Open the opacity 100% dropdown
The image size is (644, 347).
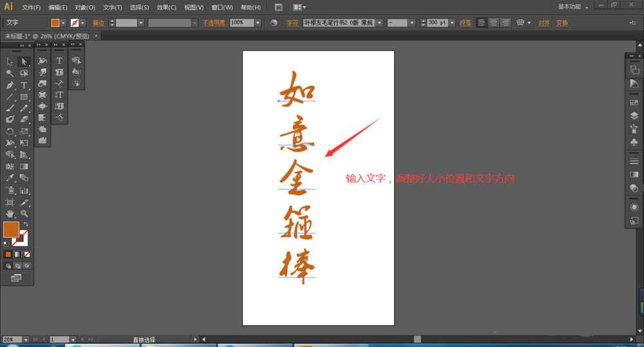point(258,23)
